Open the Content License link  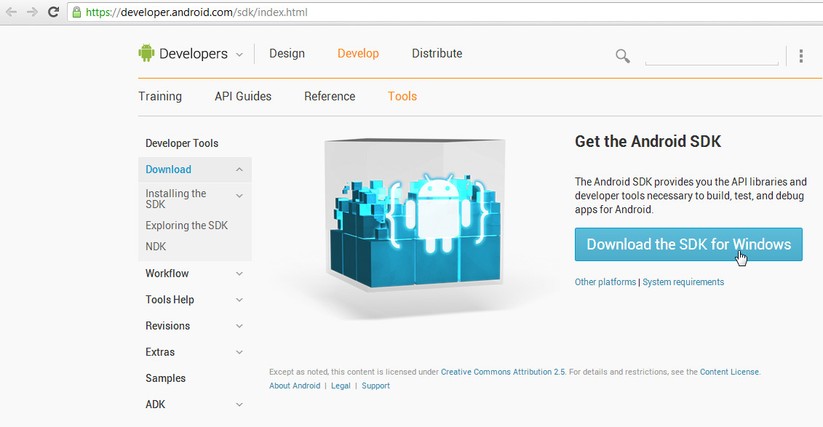[x=729, y=372]
